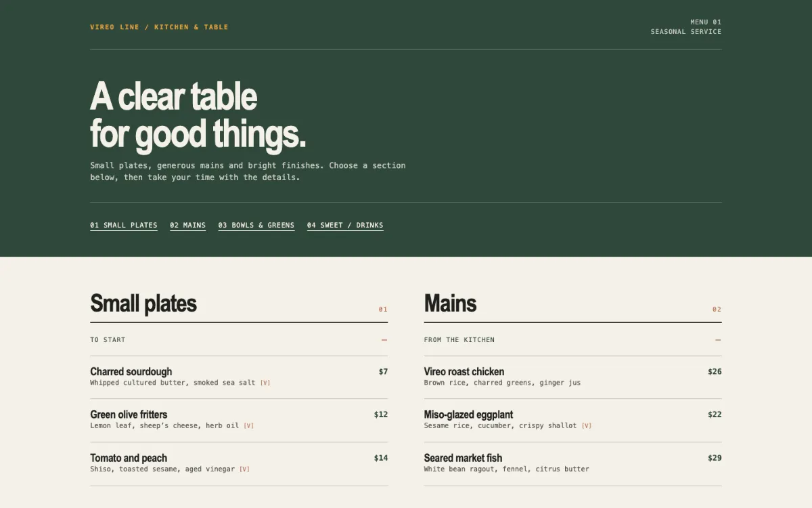The width and height of the screenshot is (812, 508).
Task: Select the Small plates heading
Action: coord(143,303)
